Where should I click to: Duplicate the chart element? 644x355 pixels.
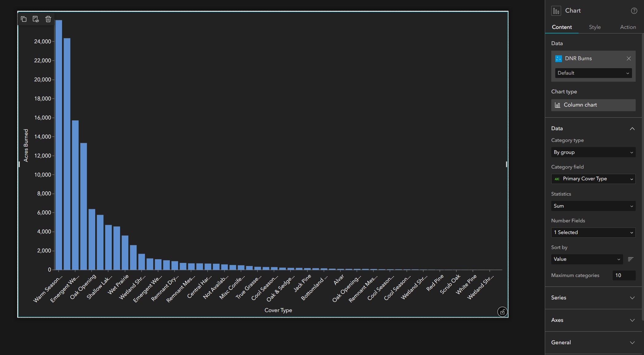[x=24, y=19]
